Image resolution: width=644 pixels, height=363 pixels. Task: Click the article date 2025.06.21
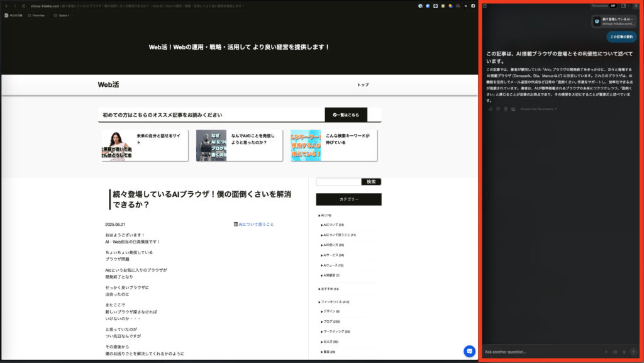115,225
